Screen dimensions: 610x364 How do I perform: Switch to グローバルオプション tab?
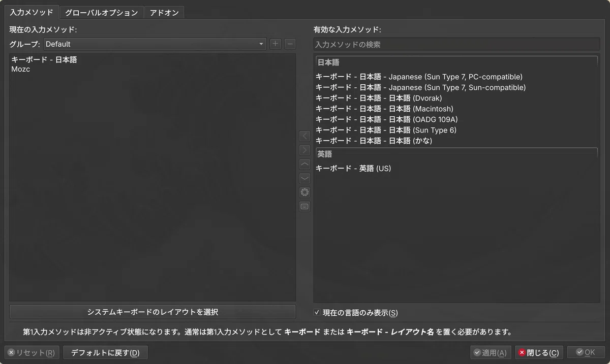pos(102,13)
